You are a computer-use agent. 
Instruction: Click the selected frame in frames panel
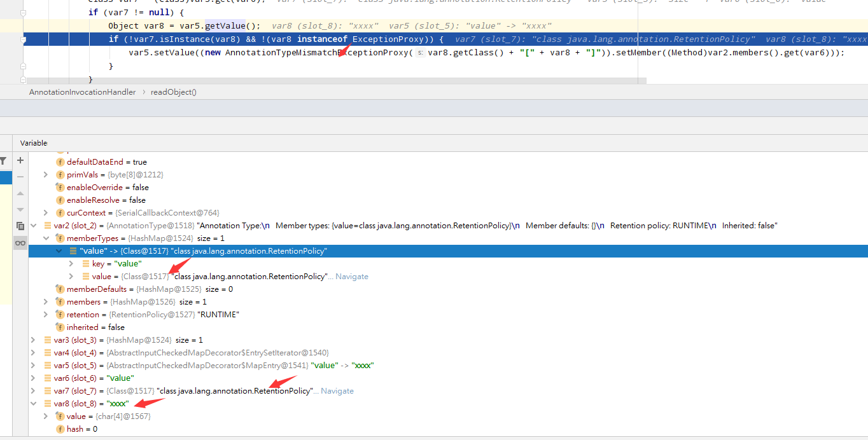(6, 177)
